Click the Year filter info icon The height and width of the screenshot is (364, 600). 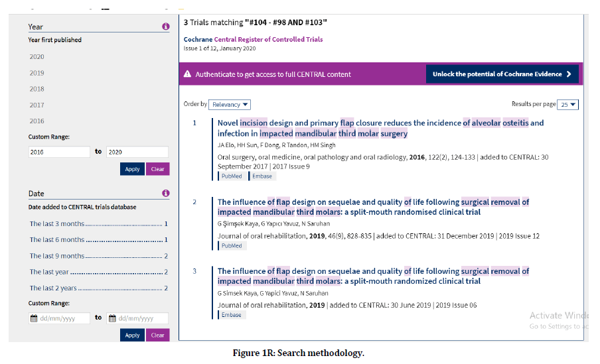tap(165, 27)
